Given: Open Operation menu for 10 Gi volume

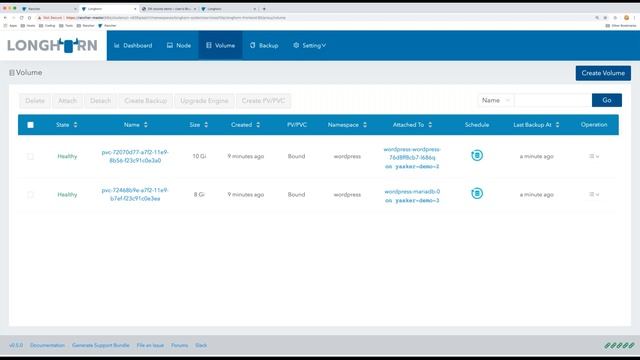Looking at the screenshot, I should click(594, 156).
